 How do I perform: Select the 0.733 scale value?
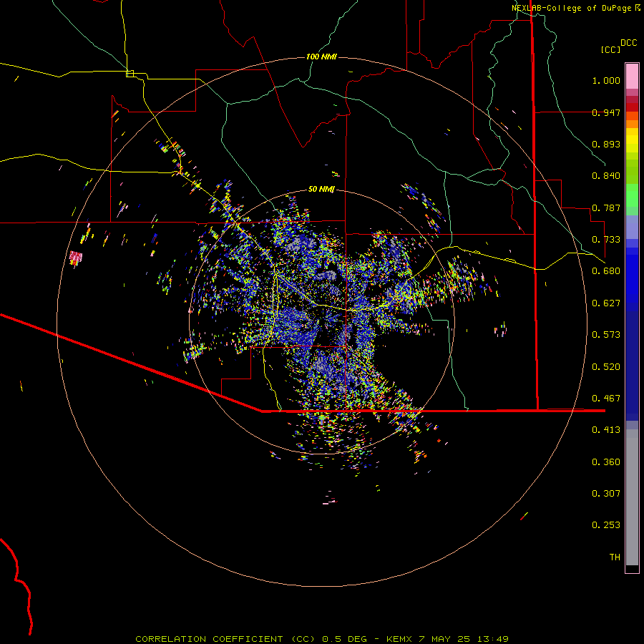pyautogui.click(x=606, y=240)
